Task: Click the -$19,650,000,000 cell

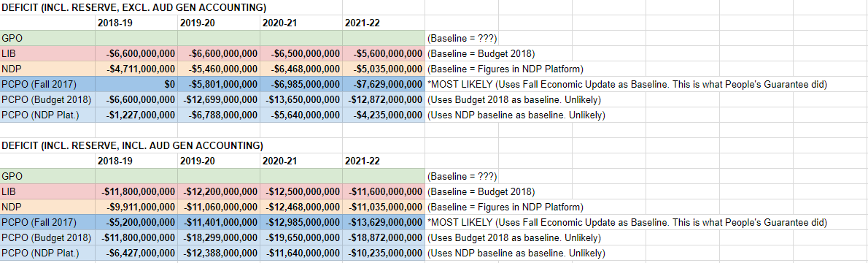Action: click(301, 238)
